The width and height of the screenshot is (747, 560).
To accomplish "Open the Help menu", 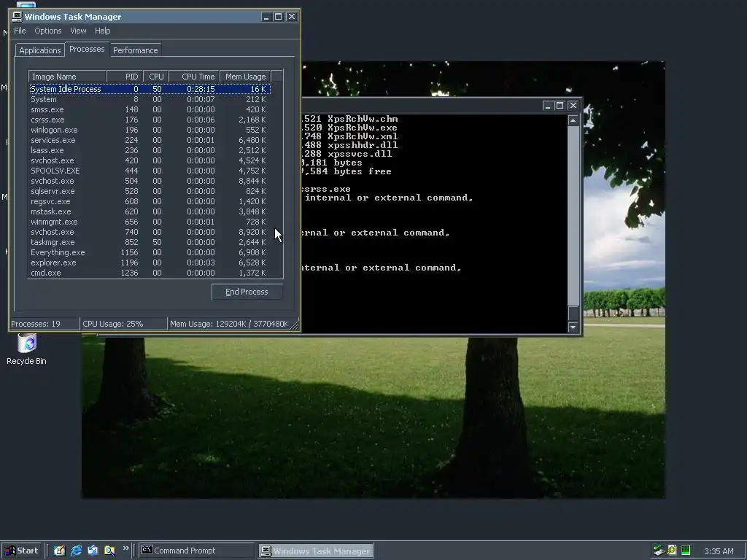I will [102, 31].
